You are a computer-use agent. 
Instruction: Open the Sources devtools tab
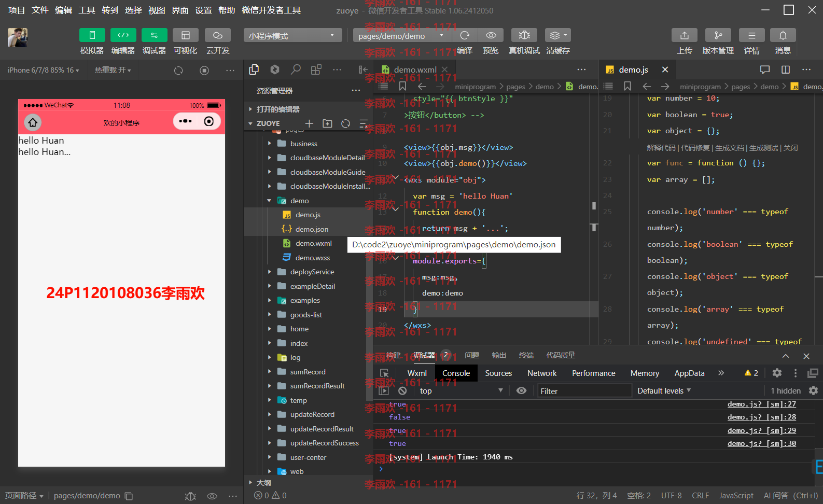pyautogui.click(x=498, y=373)
